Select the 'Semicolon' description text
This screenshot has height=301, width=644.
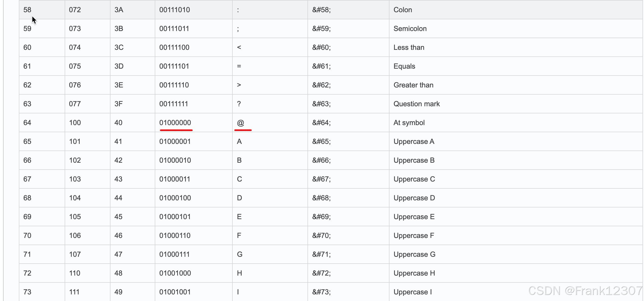click(410, 28)
